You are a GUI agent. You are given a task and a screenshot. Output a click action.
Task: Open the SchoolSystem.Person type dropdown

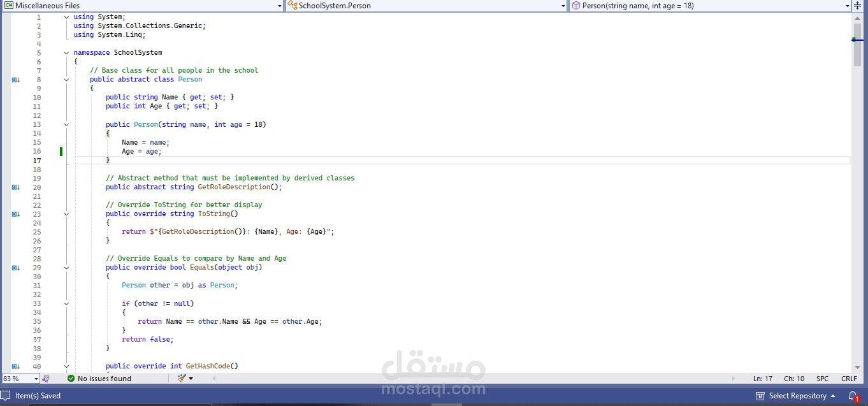click(x=426, y=6)
